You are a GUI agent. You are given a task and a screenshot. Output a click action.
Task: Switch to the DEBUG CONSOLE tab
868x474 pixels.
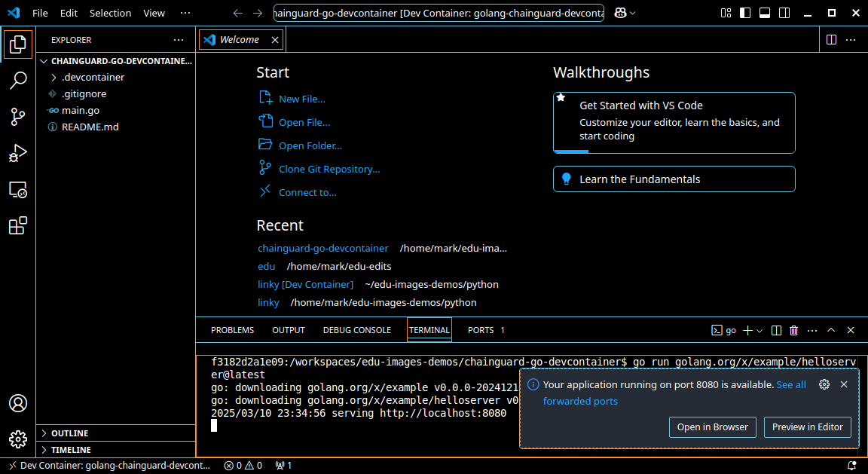[357, 330]
